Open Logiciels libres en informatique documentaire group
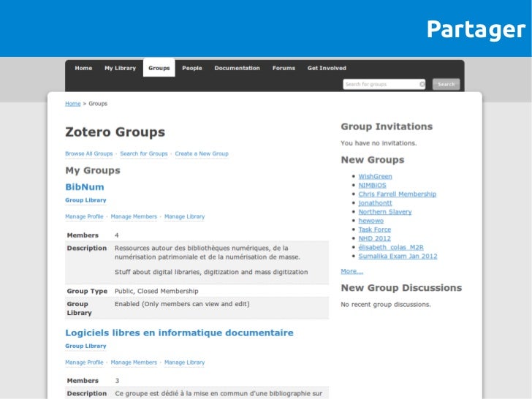The width and height of the screenshot is (532, 399). [179, 332]
